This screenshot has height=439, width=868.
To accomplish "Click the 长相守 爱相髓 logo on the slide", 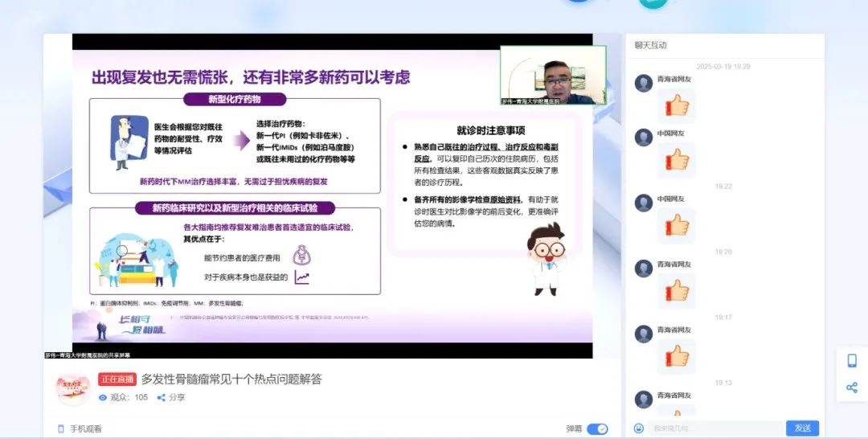I will pos(142,325).
